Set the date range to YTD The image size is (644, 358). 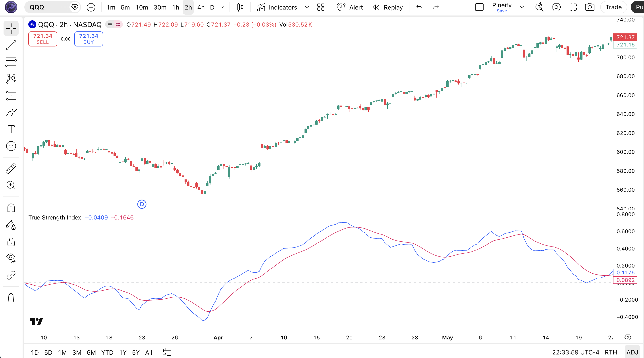click(107, 352)
